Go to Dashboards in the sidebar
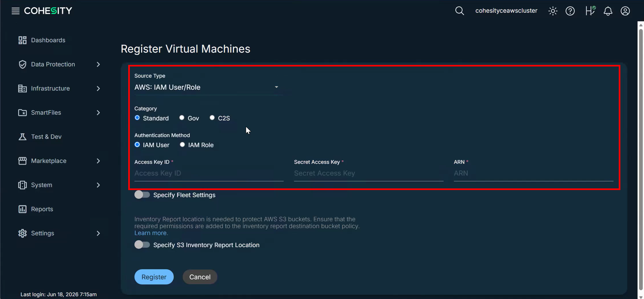The image size is (644, 299). pyautogui.click(x=48, y=40)
